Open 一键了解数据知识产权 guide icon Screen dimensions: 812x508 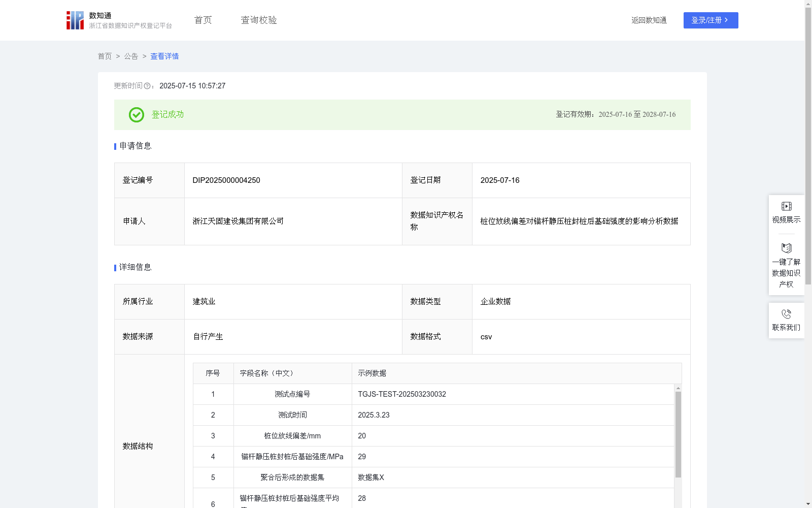(x=786, y=248)
